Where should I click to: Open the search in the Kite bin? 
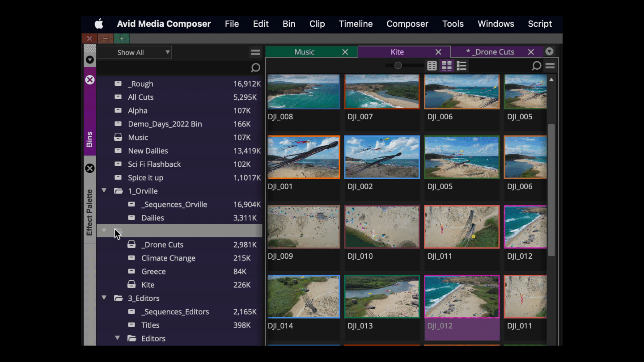point(536,66)
